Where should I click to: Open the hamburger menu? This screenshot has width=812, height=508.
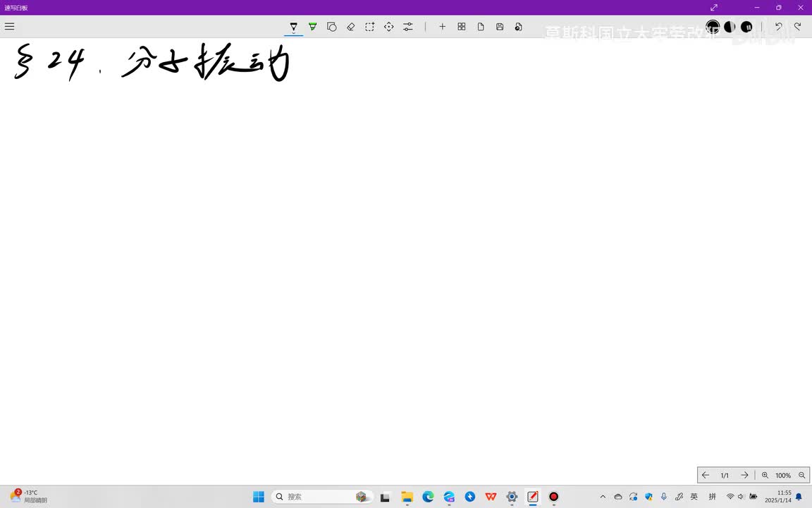point(9,26)
